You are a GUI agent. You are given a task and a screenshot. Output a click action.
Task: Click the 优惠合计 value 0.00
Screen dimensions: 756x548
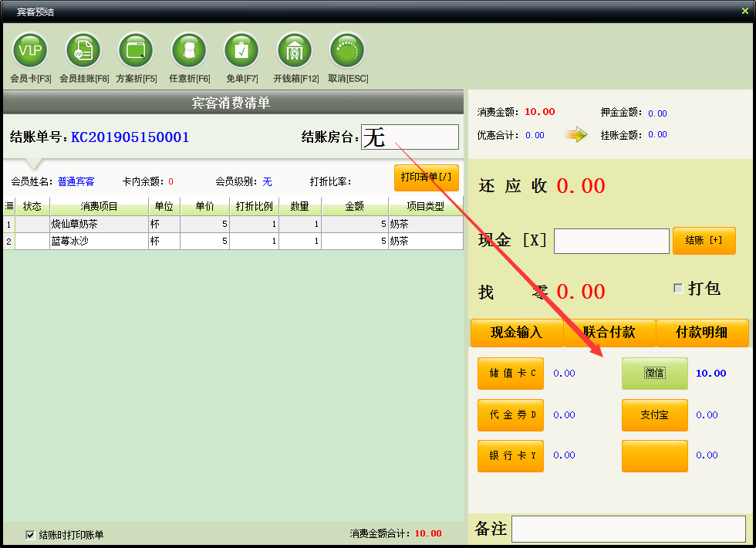click(x=535, y=136)
